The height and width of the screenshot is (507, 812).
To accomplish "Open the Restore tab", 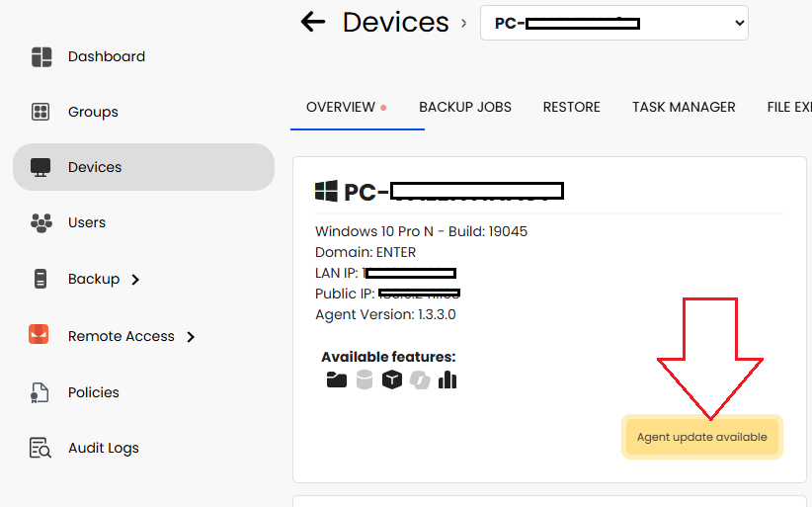I will coord(572,107).
